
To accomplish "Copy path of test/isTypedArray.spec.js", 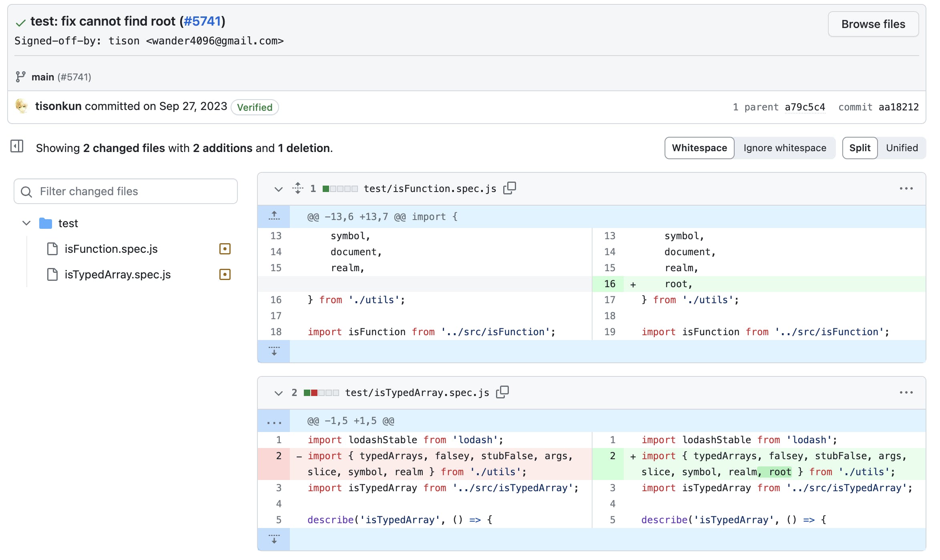I will pyautogui.click(x=502, y=392).
